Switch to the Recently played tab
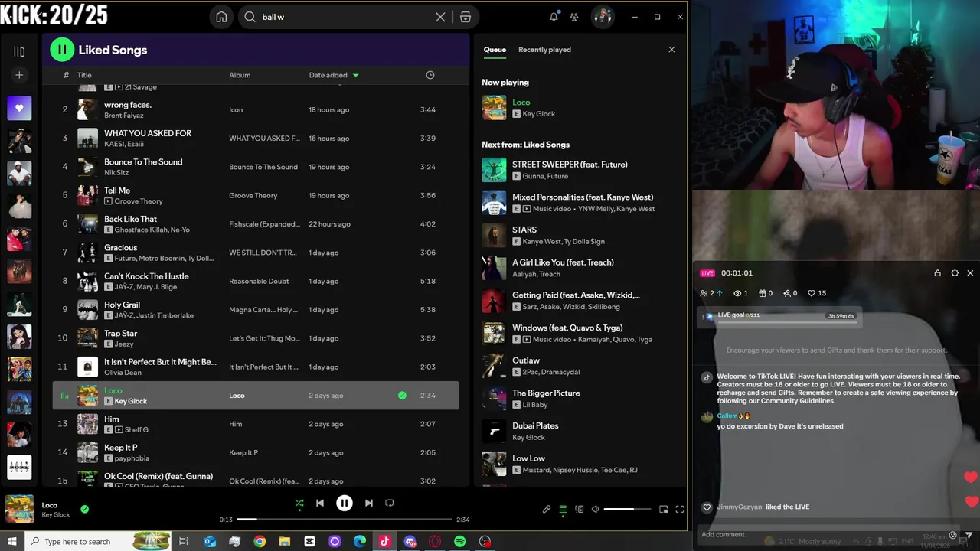 [x=544, y=50]
